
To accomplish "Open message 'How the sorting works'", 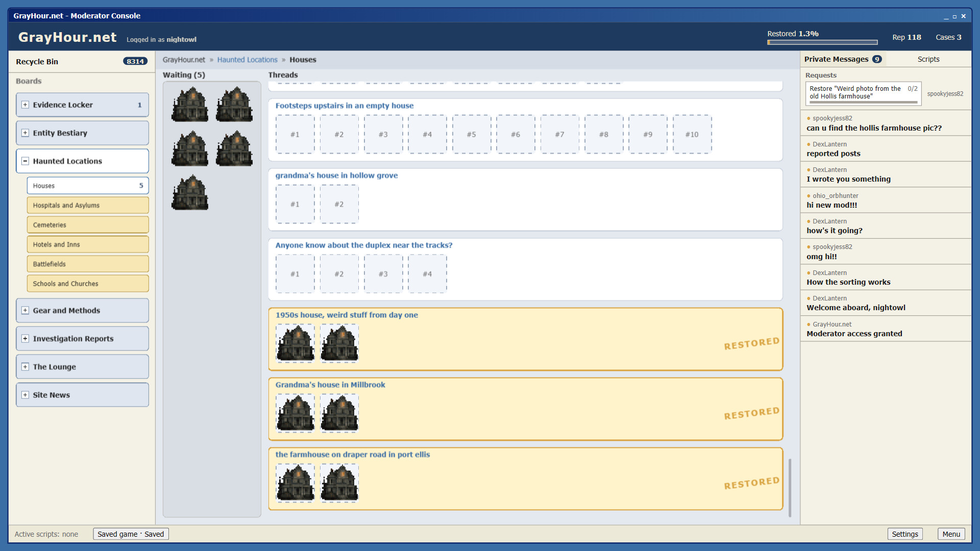I will [x=886, y=277].
